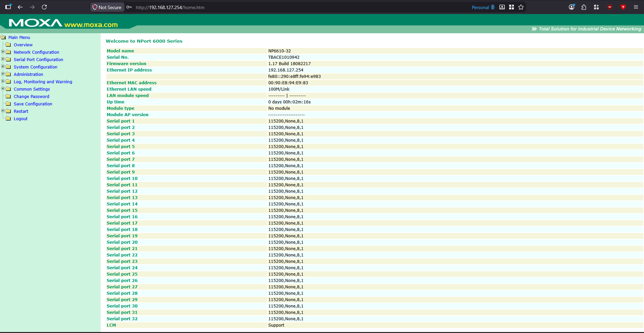Open the Firefox account avatar icon
644x333 pixels.
[x=572, y=7]
